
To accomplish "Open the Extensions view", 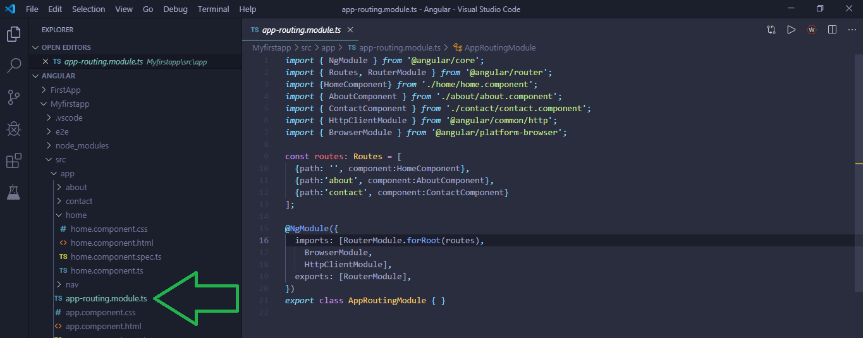I will click(13, 161).
